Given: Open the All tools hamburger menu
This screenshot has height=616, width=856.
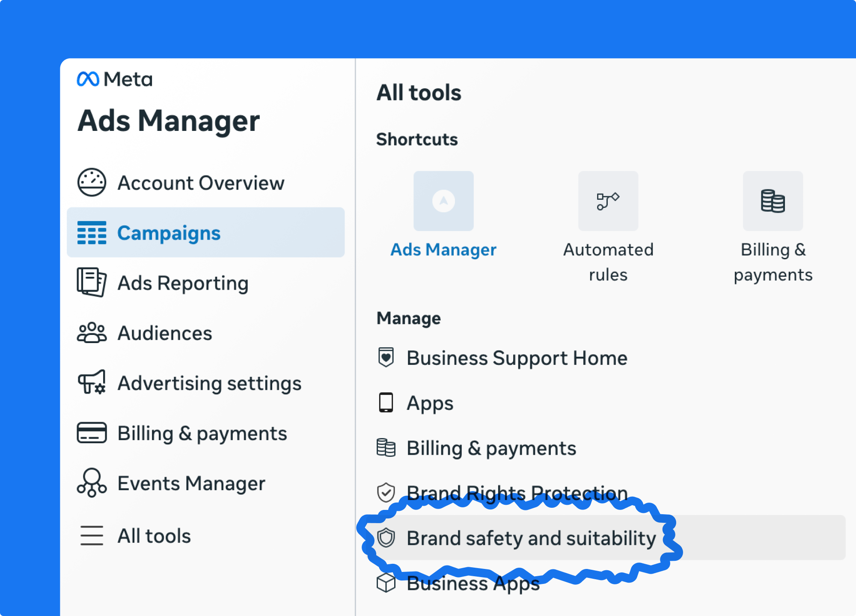Looking at the screenshot, I should click(91, 536).
